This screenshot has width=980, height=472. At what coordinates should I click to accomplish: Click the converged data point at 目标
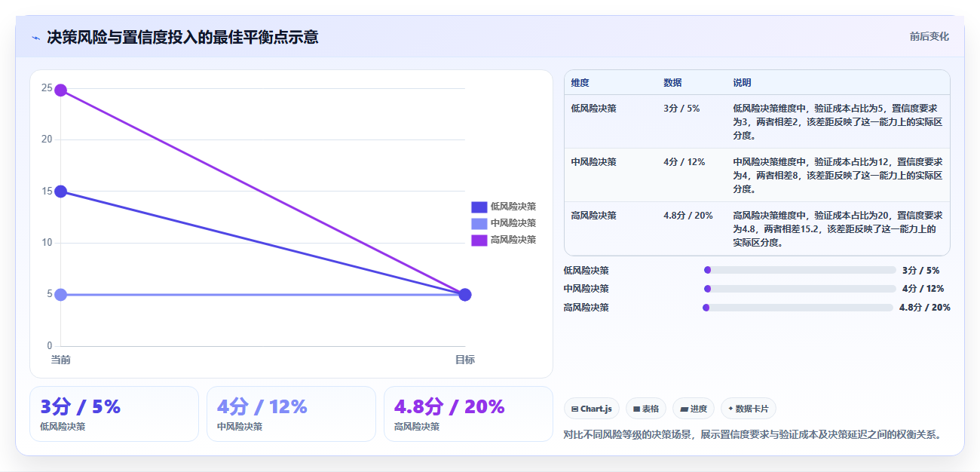click(x=465, y=294)
